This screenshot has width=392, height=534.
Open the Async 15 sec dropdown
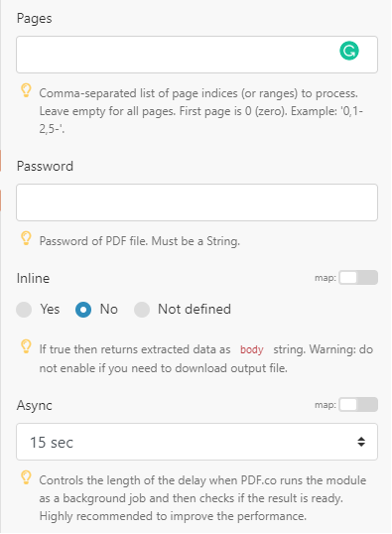coord(196,442)
